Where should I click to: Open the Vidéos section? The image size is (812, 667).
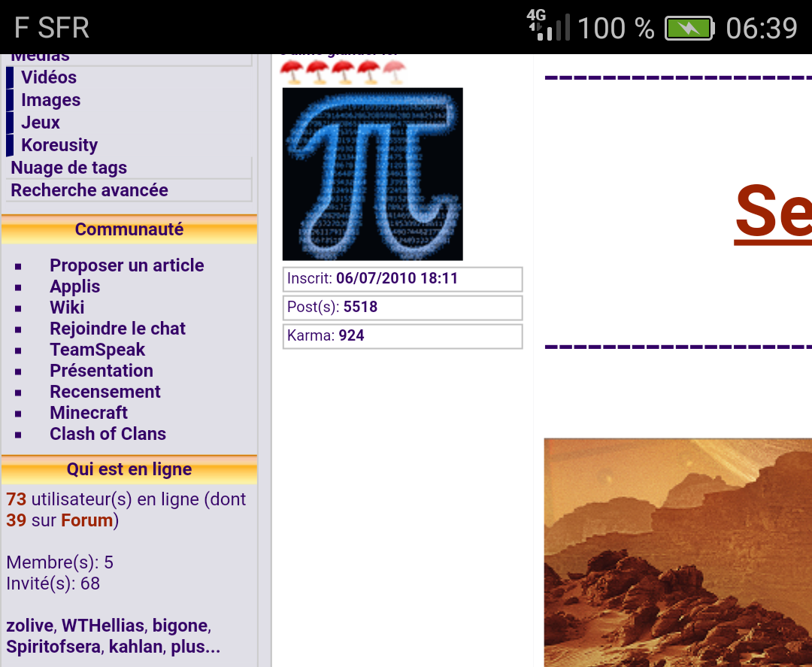[x=49, y=77]
